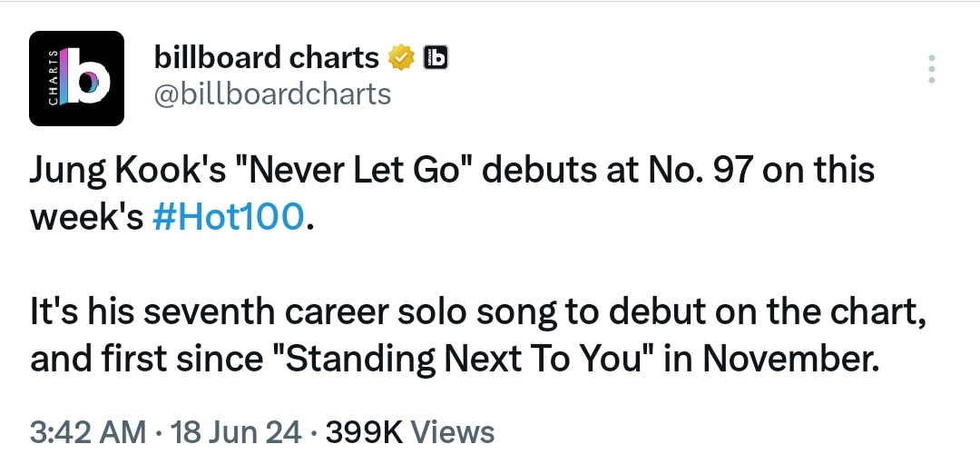
Task: Click the billboard charts display name
Action: [x=266, y=58]
